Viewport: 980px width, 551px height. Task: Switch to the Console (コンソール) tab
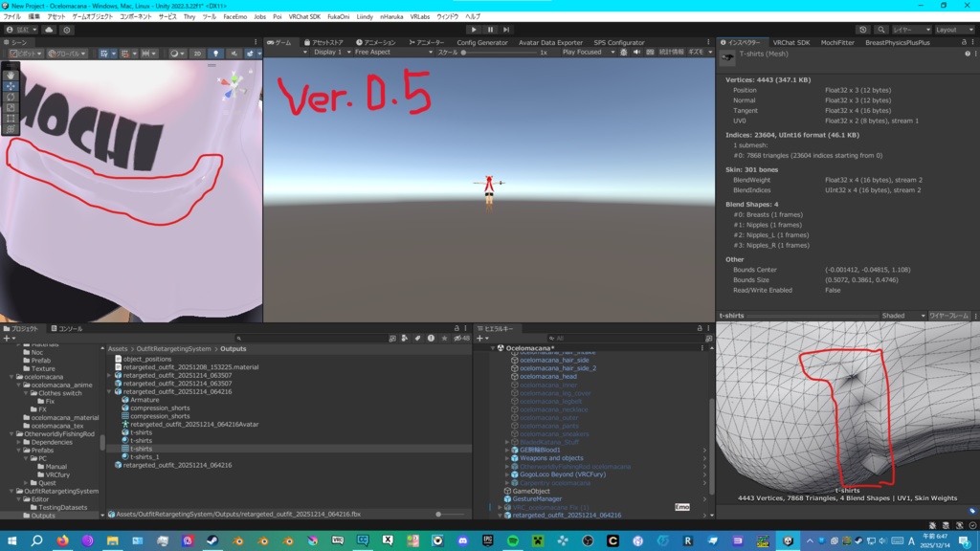[67, 329]
